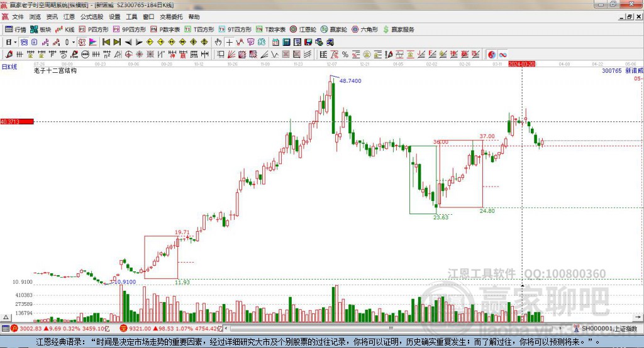Click the red 2024-03-20 date marker
Screen dimensions: 644x348
tap(521, 64)
